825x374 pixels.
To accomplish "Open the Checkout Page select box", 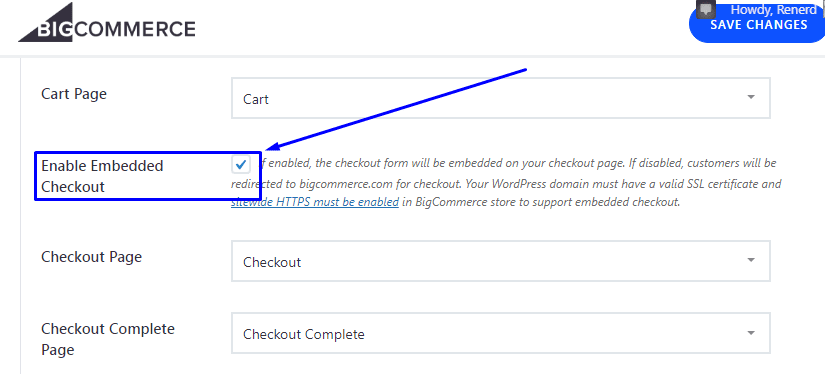I will (x=501, y=261).
